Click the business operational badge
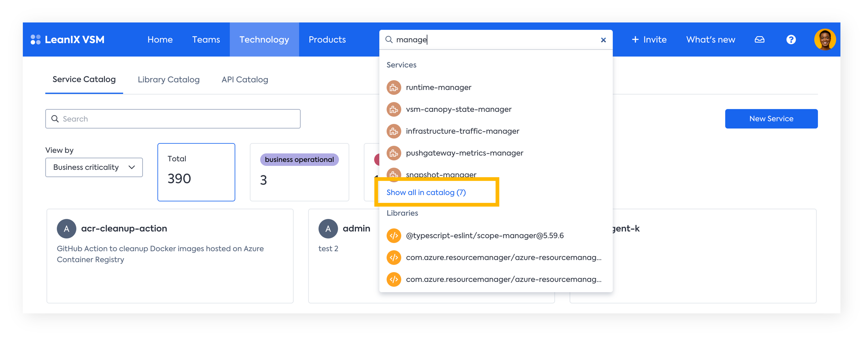The image size is (868, 341). [299, 160]
